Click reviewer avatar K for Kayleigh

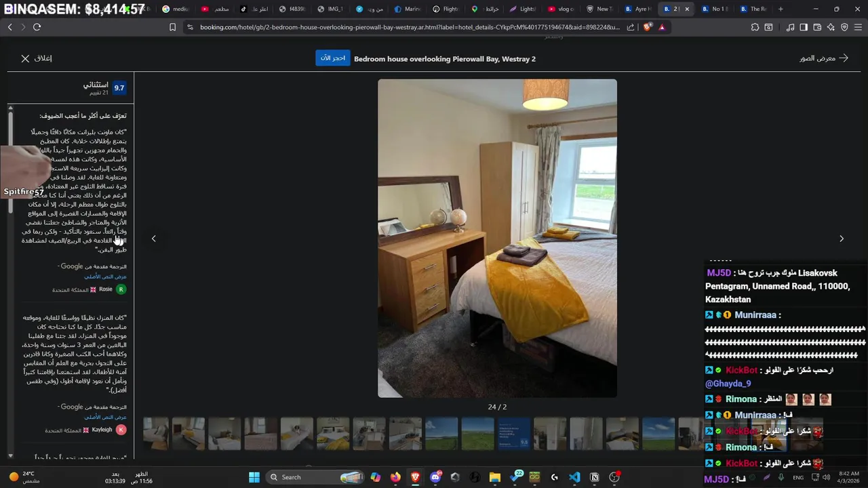click(121, 430)
